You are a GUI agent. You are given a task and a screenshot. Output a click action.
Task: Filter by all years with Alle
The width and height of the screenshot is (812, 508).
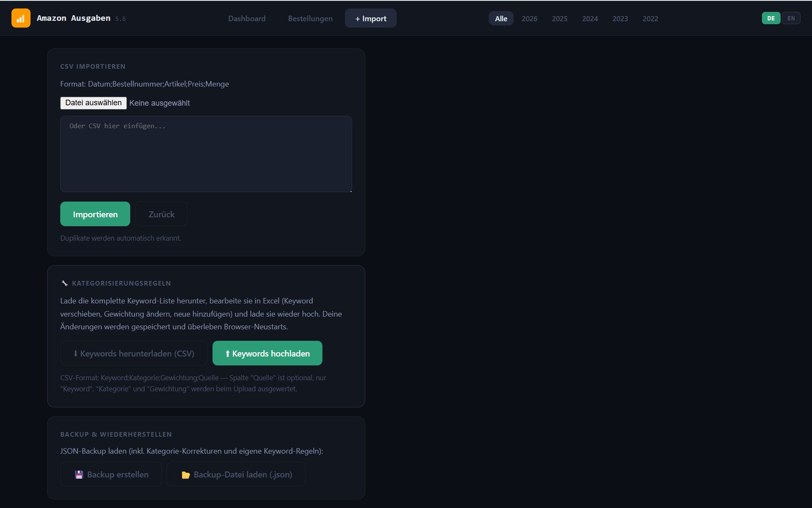point(501,18)
